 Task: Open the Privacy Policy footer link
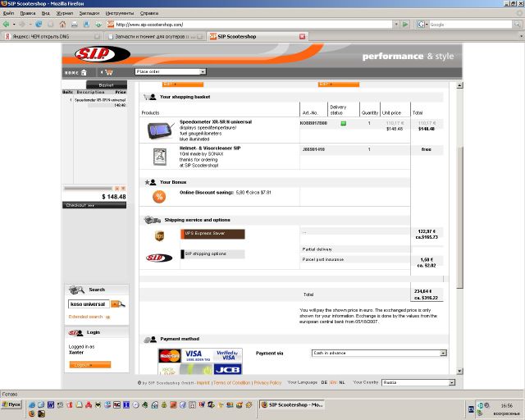[267, 382]
